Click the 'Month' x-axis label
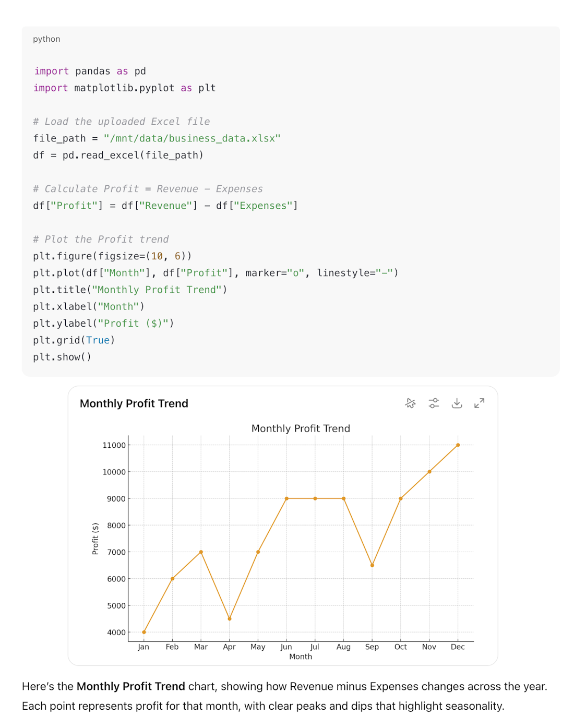This screenshot has height=728, width=574. [x=301, y=657]
